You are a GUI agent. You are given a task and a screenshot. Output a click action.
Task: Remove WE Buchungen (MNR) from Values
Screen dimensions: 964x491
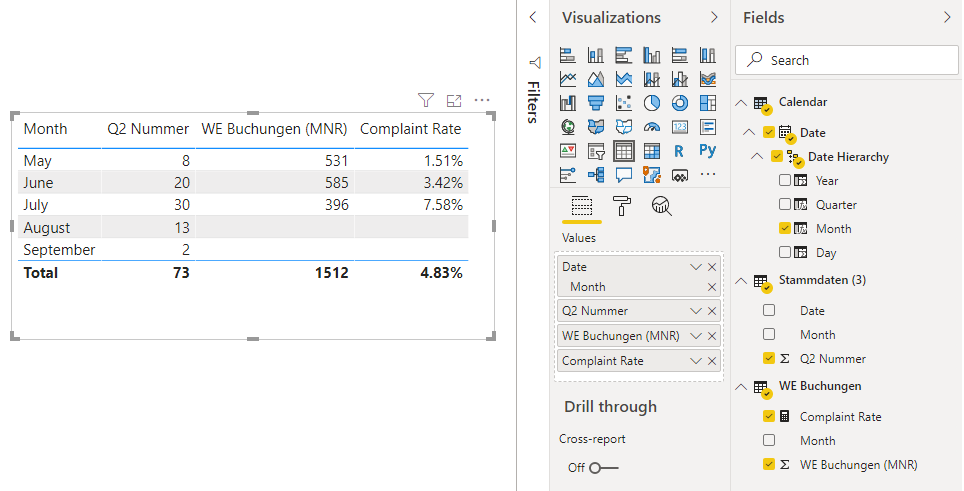712,336
